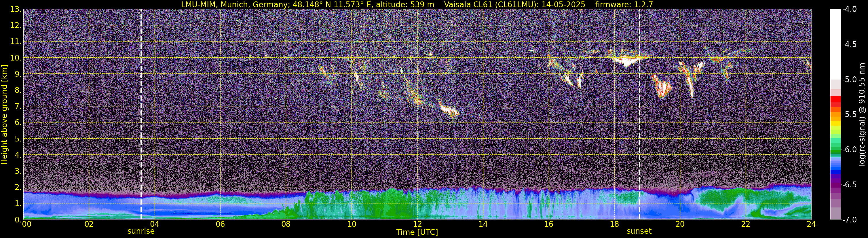868x238 pixels.
Task: Click the height tick label '9.'
Action: point(18,74)
